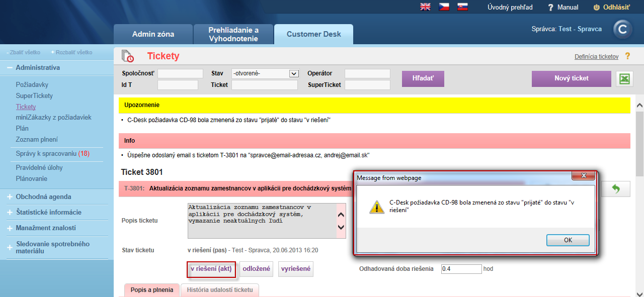Click Rozbaliť všetko to expand all
The height and width of the screenshot is (297, 644).
[72, 52]
